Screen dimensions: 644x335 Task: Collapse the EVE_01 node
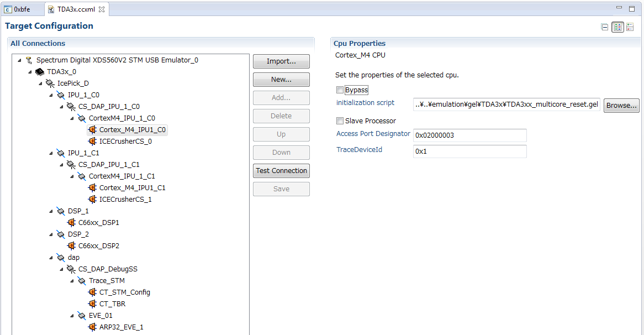point(71,315)
